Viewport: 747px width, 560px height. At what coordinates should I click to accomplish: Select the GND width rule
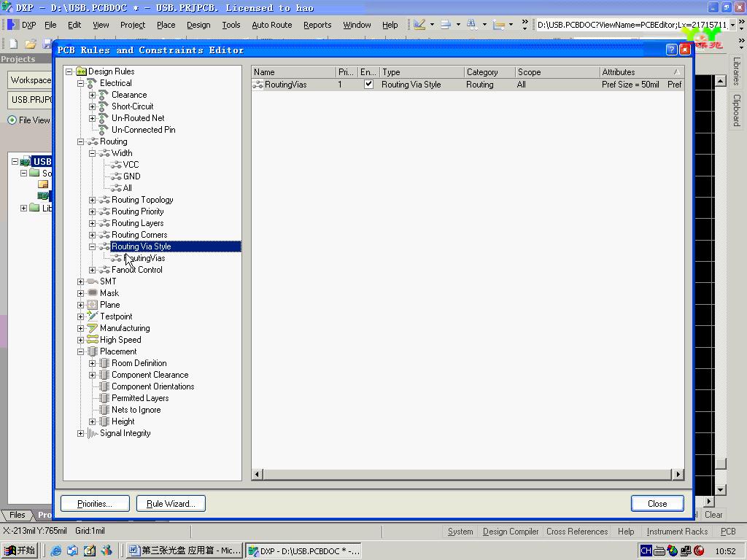point(132,176)
